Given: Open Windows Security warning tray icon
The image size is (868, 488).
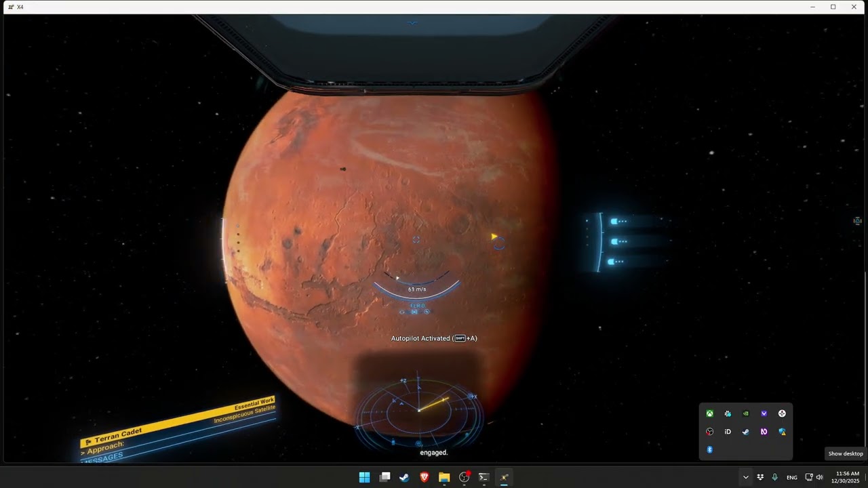Looking at the screenshot, I should pyautogui.click(x=782, y=432).
